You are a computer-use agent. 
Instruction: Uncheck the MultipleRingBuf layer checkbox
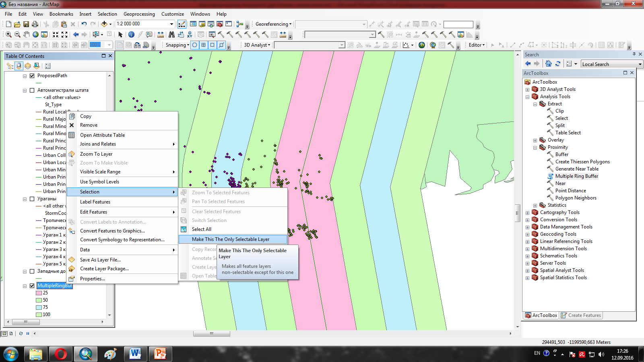[32, 286]
